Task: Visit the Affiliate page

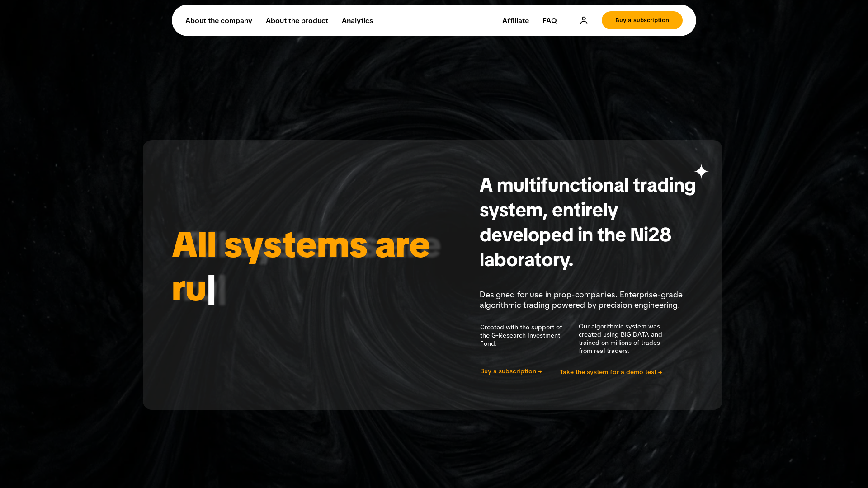Action: [515, 20]
